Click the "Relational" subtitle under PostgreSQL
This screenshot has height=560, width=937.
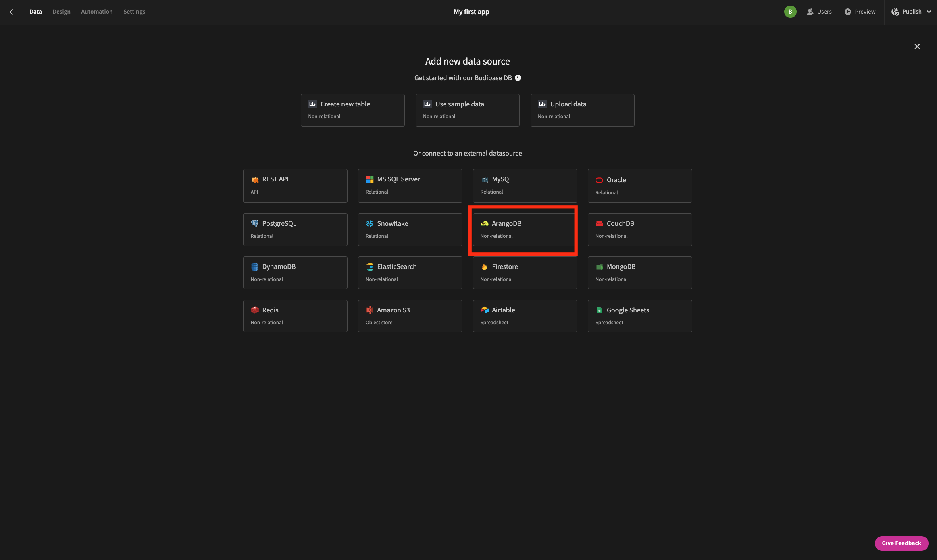262,236
